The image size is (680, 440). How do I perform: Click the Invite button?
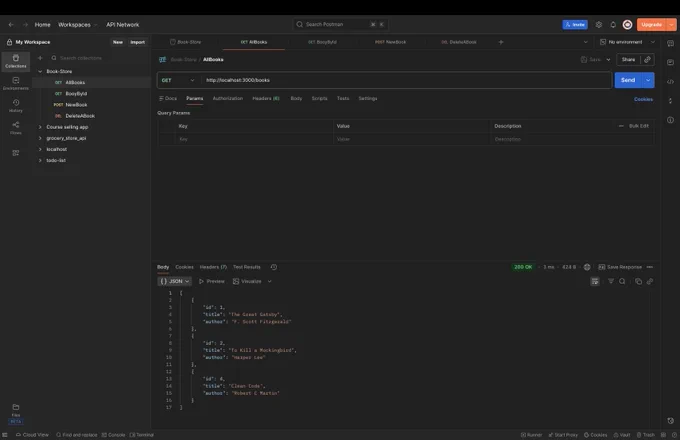pos(575,25)
